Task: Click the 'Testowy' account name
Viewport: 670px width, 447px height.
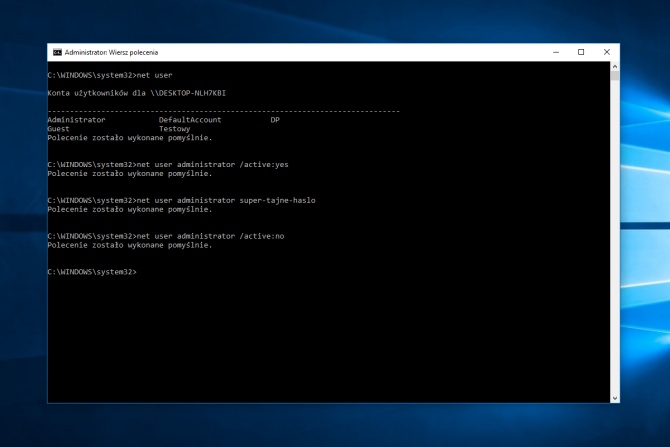Action: 175,129
